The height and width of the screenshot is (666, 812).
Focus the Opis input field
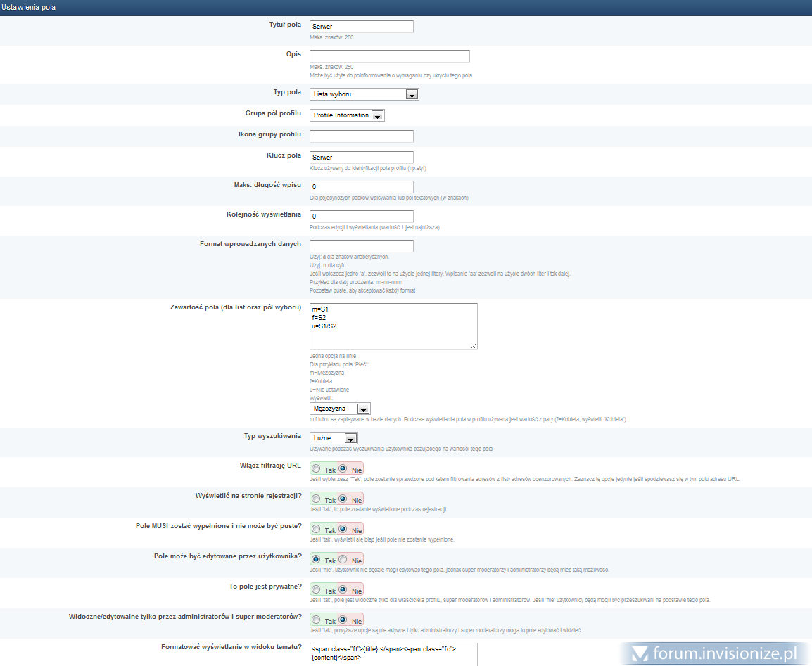(x=389, y=56)
